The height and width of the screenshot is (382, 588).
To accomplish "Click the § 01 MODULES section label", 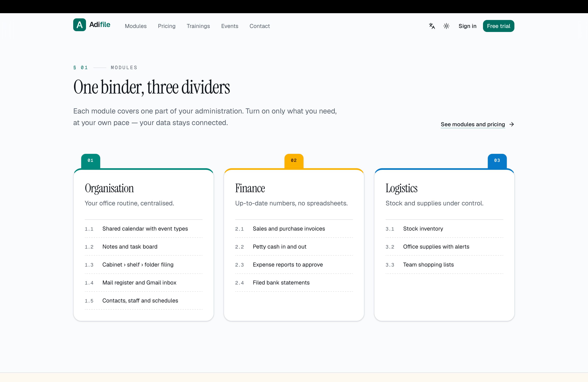I will click(x=105, y=68).
